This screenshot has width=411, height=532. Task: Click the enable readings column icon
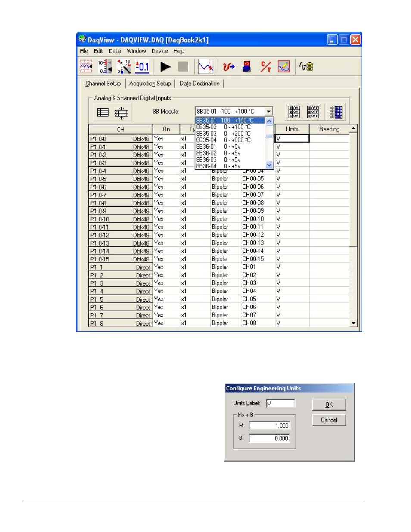336,112
